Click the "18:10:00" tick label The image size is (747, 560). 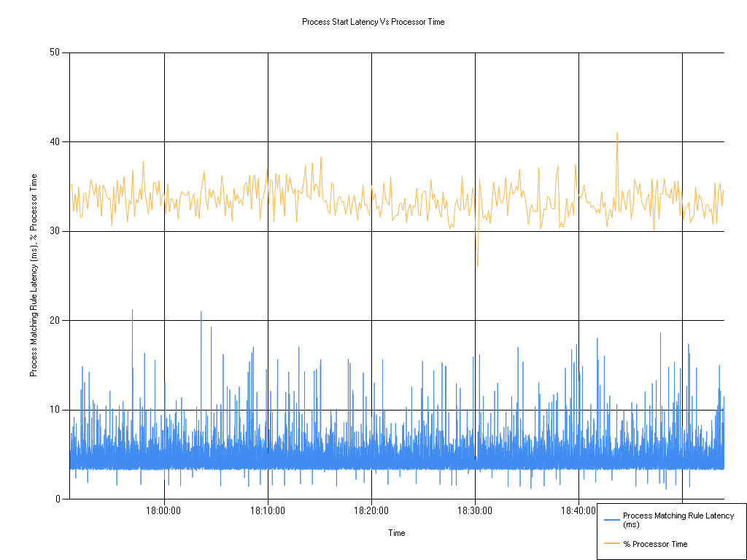click(x=269, y=511)
